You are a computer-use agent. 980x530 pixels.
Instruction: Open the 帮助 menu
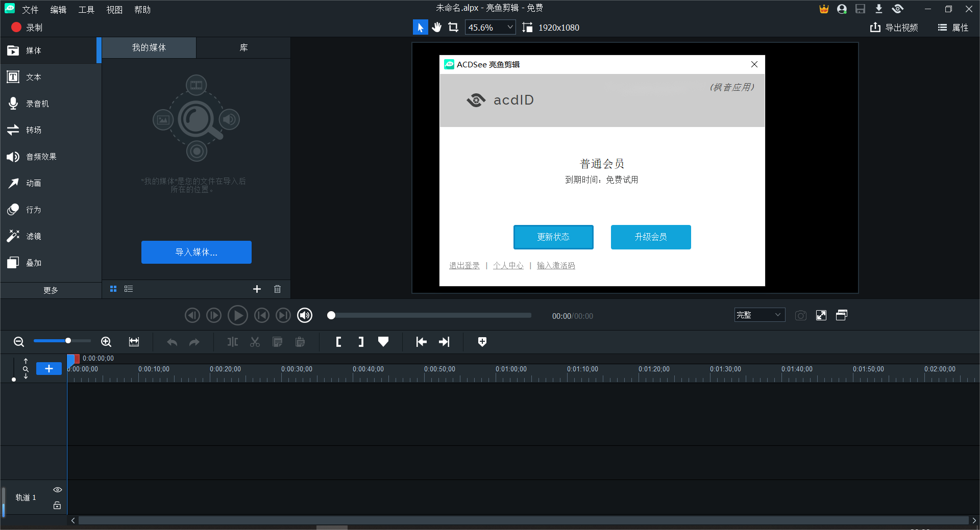(142, 10)
